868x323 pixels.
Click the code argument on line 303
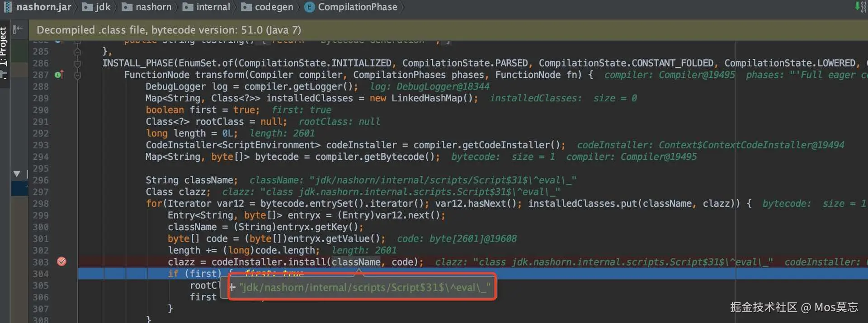402,262
